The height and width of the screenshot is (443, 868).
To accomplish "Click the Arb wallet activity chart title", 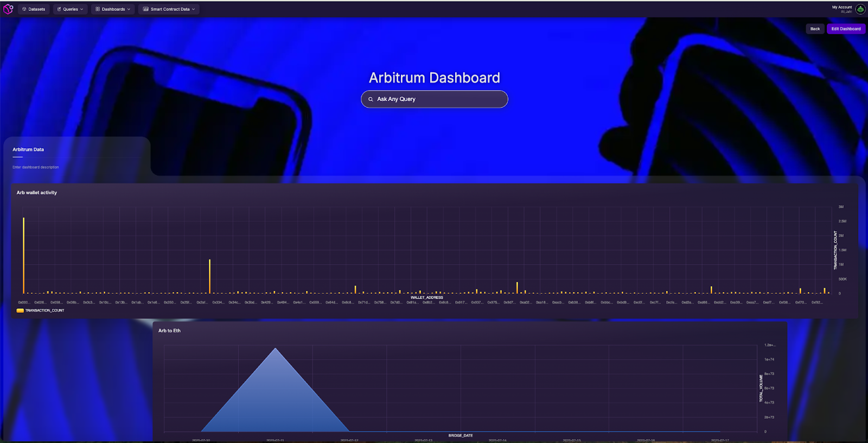I will point(36,193).
